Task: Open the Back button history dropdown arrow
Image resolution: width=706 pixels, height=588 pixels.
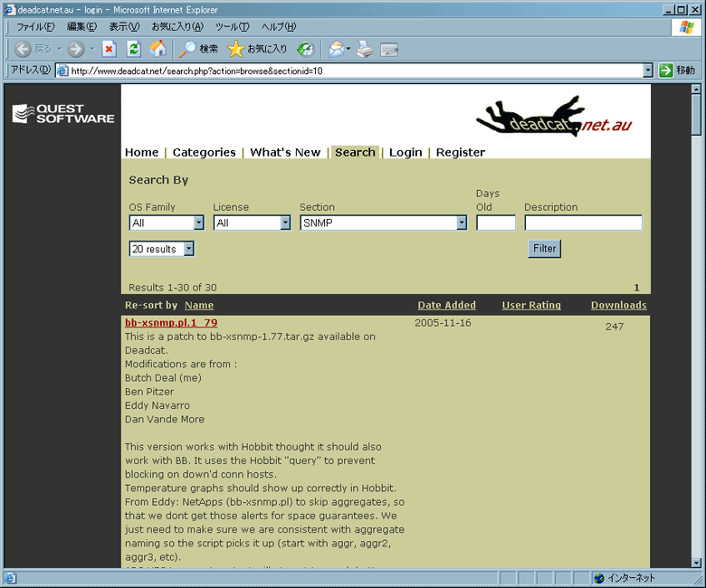Action: click(59, 49)
